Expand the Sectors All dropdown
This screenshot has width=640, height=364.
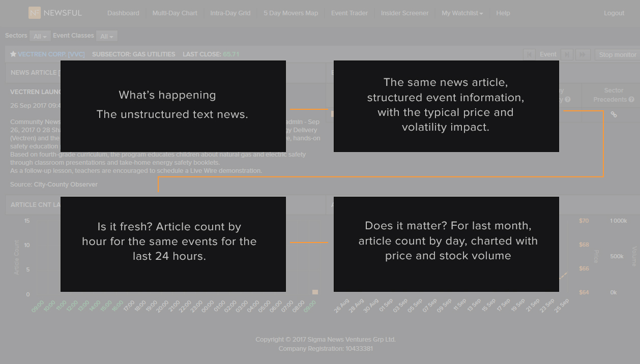(40, 36)
